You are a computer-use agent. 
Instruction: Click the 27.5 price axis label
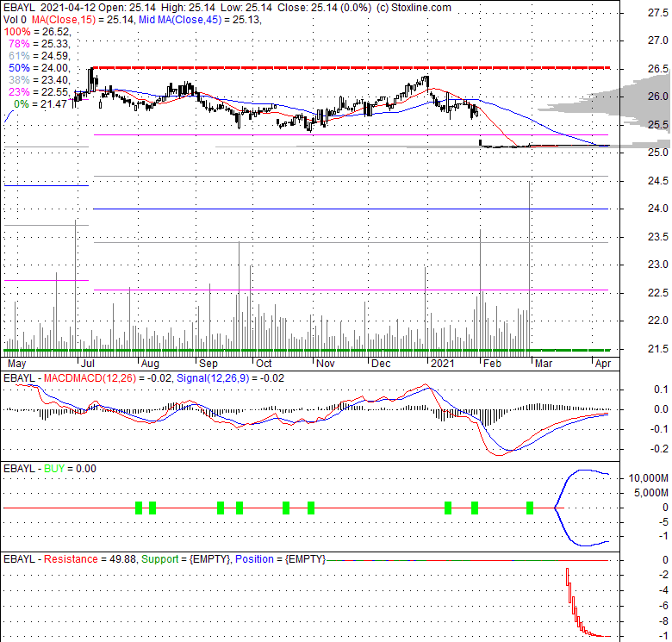tap(658, 13)
